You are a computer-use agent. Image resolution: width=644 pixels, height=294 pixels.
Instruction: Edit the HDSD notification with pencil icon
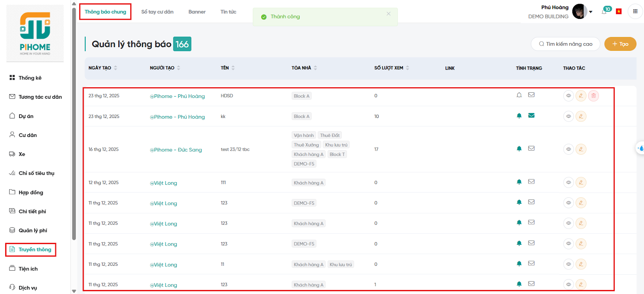pyautogui.click(x=581, y=96)
